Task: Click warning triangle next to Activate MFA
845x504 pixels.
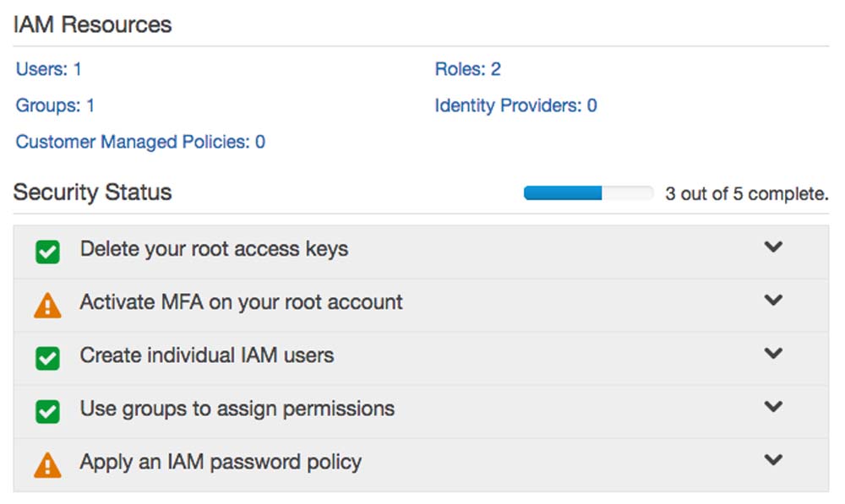Action: coord(48,305)
